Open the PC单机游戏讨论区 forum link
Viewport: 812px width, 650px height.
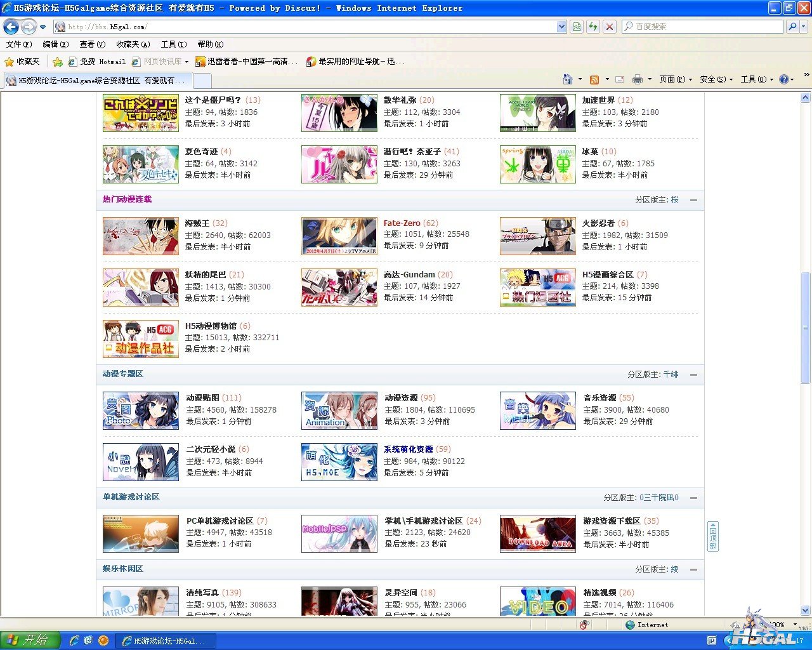tap(219, 521)
